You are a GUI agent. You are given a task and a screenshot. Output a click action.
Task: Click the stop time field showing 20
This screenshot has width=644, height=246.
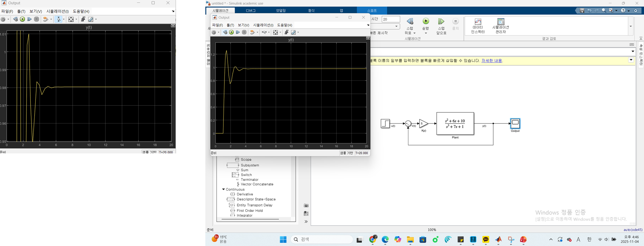point(391,19)
